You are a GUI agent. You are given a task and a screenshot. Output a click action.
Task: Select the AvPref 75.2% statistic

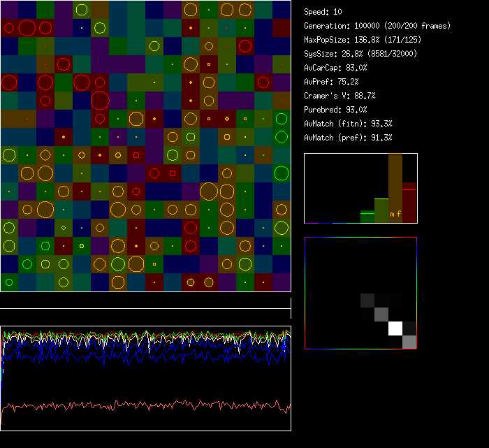pos(332,82)
